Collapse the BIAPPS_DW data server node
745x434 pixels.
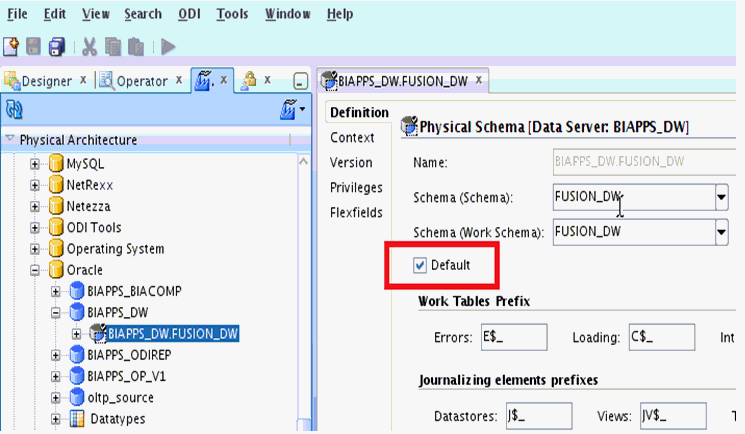[56, 313]
